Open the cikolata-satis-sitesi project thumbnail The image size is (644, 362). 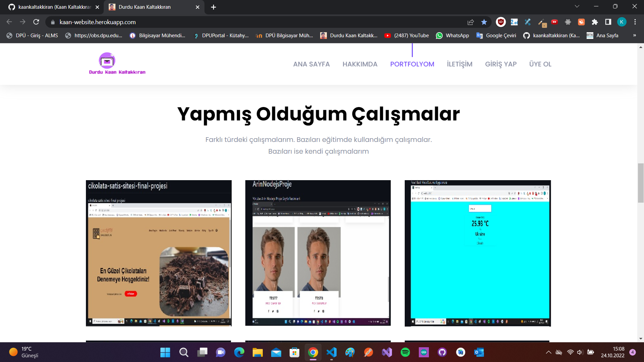point(158,253)
